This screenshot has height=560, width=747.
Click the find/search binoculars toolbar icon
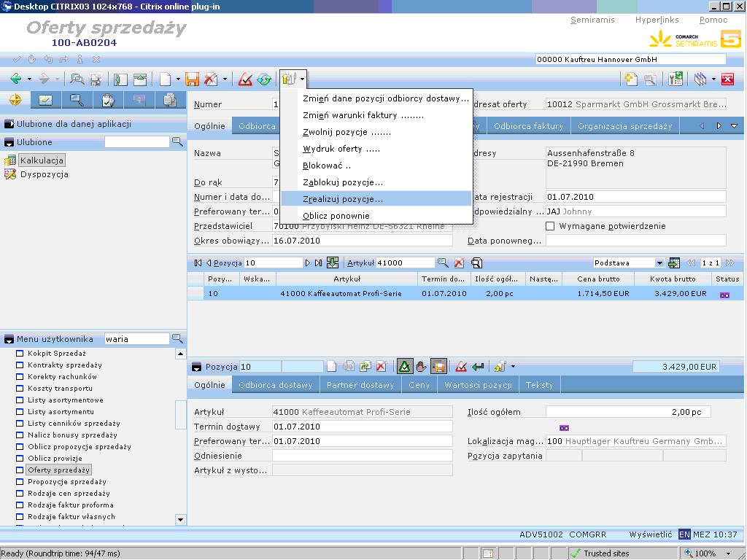(x=77, y=79)
